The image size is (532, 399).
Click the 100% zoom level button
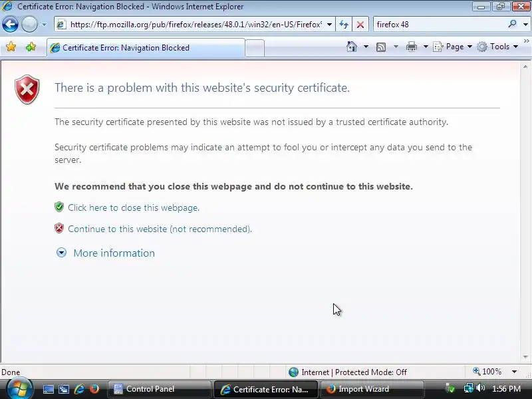[487, 372]
